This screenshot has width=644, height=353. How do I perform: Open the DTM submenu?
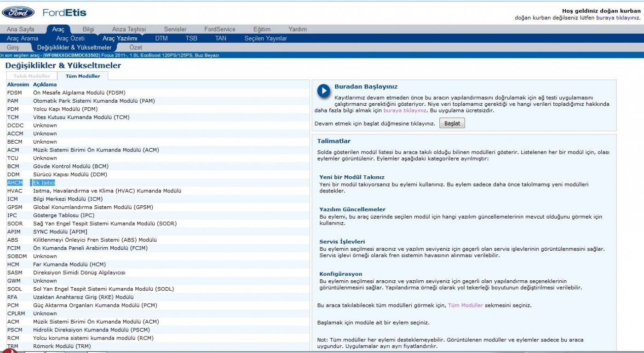[161, 38]
